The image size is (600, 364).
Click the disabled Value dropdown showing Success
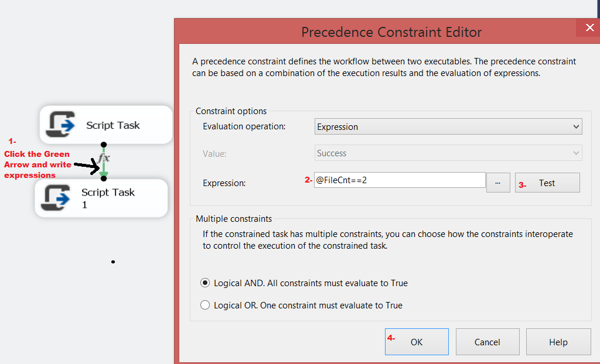coord(448,153)
